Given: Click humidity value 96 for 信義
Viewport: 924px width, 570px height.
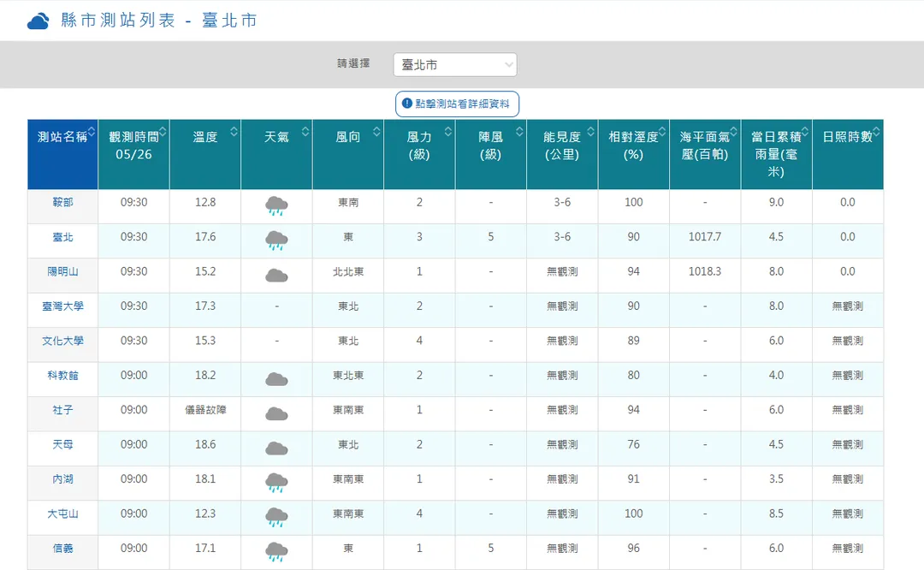Looking at the screenshot, I should coord(633,549).
